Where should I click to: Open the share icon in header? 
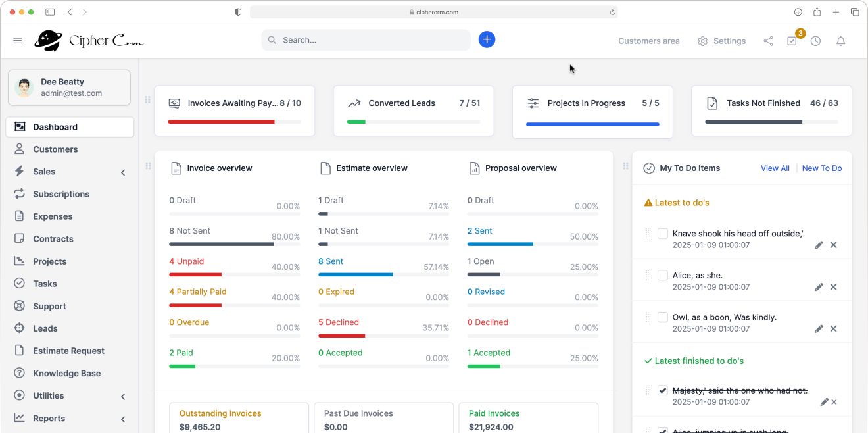[768, 41]
